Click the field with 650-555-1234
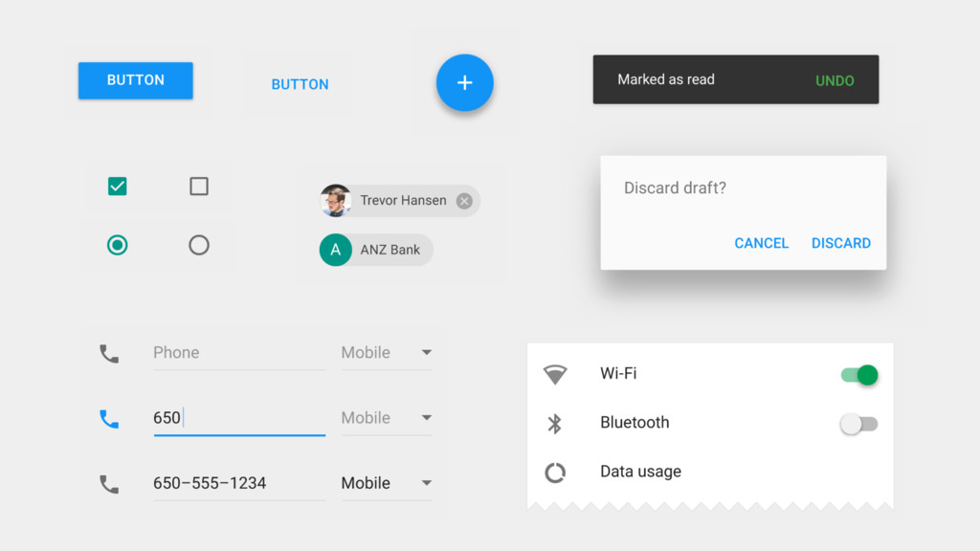Image resolution: width=980 pixels, height=551 pixels. click(x=239, y=484)
